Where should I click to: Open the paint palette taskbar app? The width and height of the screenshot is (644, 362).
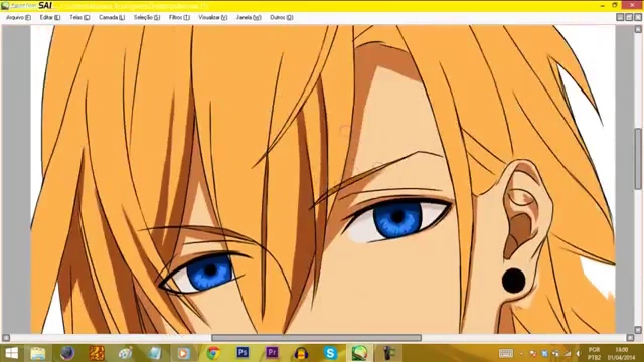(126, 353)
